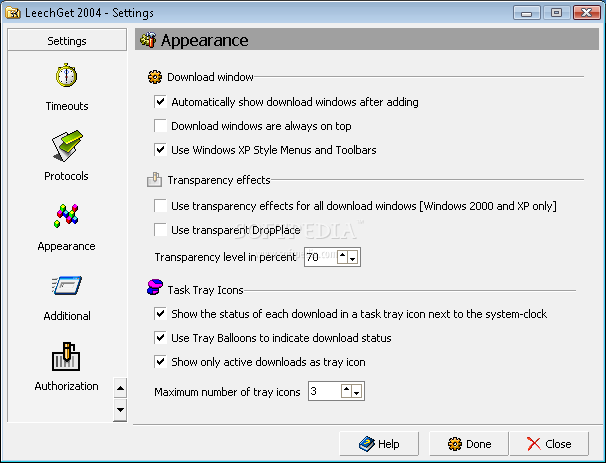Select the Authorization category label

tap(66, 386)
